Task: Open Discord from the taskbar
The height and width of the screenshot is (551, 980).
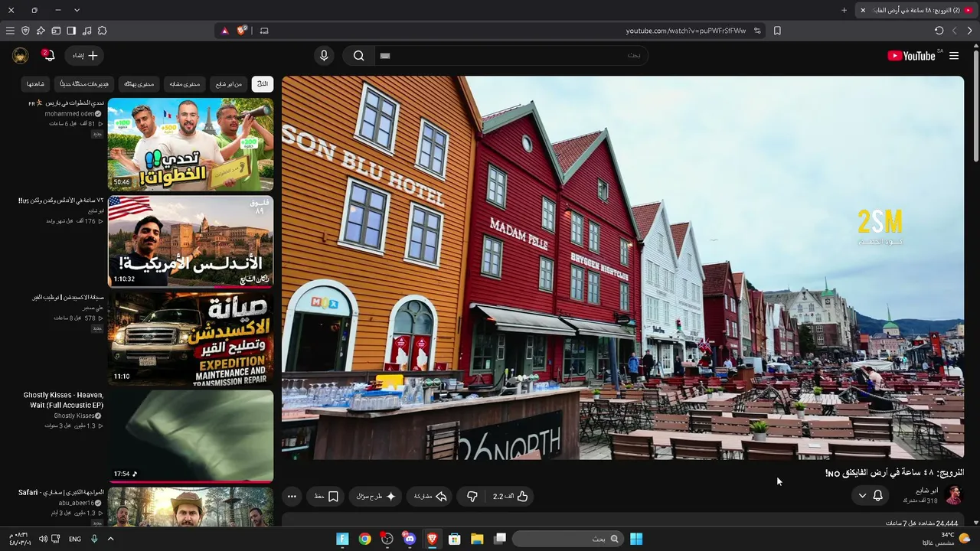Action: coord(410,539)
